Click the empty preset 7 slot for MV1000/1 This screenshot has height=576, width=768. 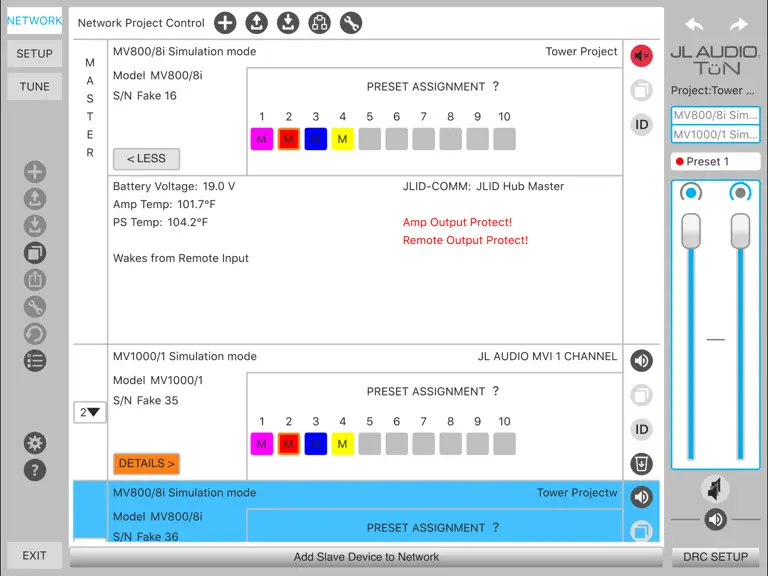click(424, 444)
